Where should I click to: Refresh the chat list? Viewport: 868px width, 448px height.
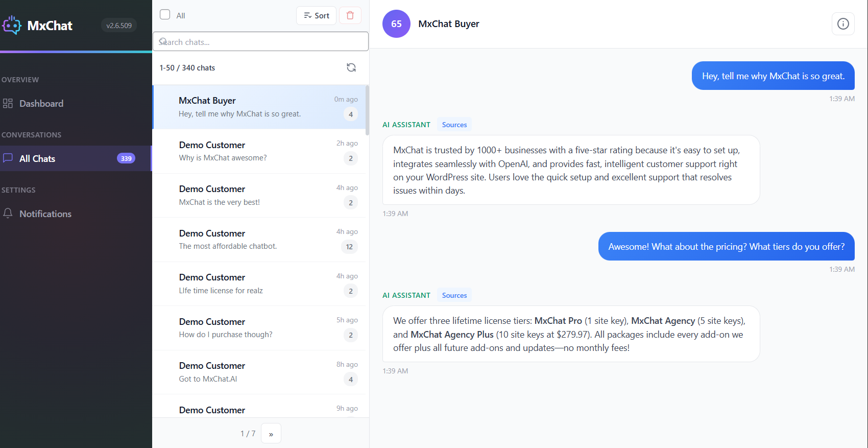[x=351, y=67]
